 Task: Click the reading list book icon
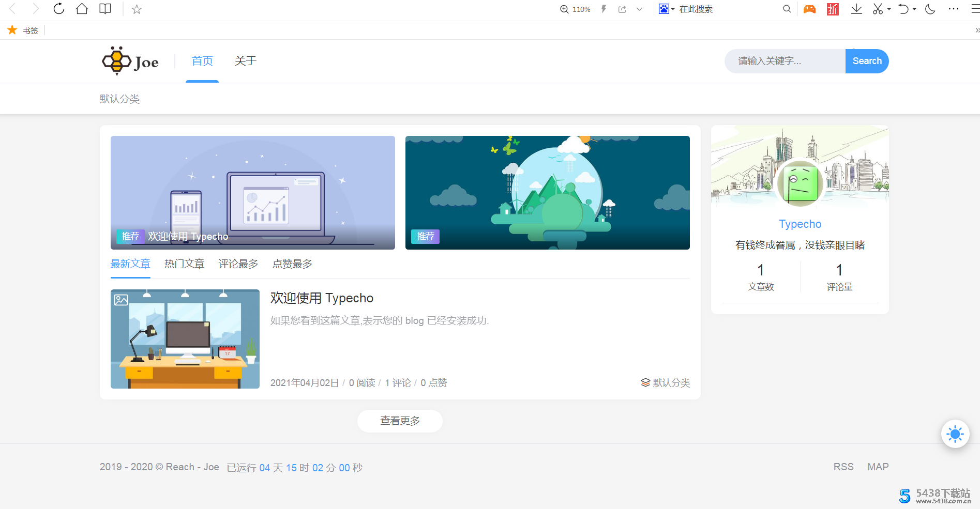coord(105,9)
